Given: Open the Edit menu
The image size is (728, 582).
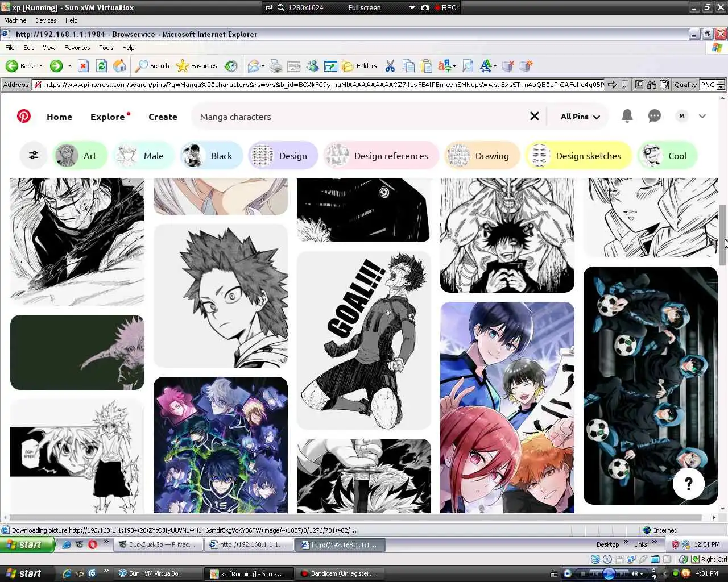Looking at the screenshot, I should coord(28,48).
